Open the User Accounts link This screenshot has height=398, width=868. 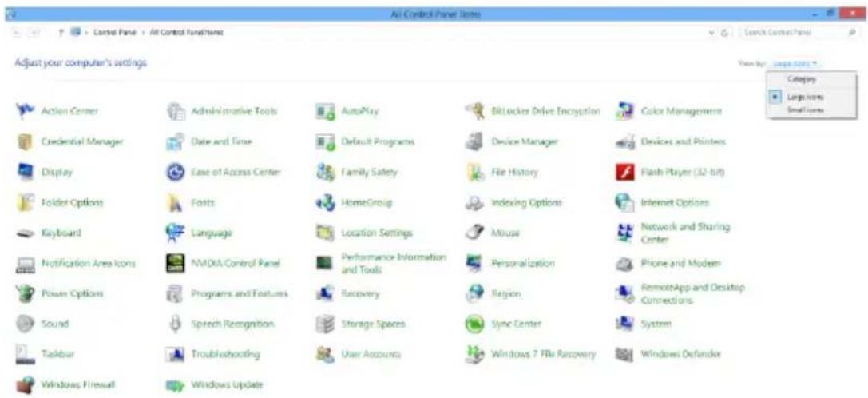(371, 354)
